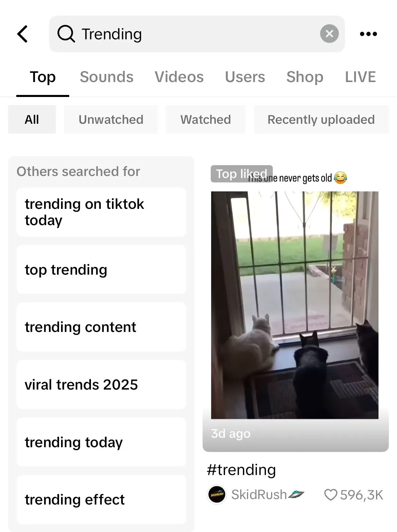
Task: Open the LIVE tab
Action: click(x=360, y=77)
